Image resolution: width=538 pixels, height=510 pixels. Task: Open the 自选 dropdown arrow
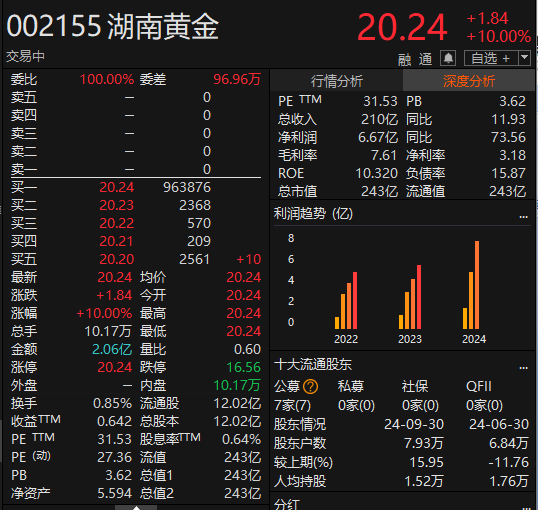coord(524,58)
